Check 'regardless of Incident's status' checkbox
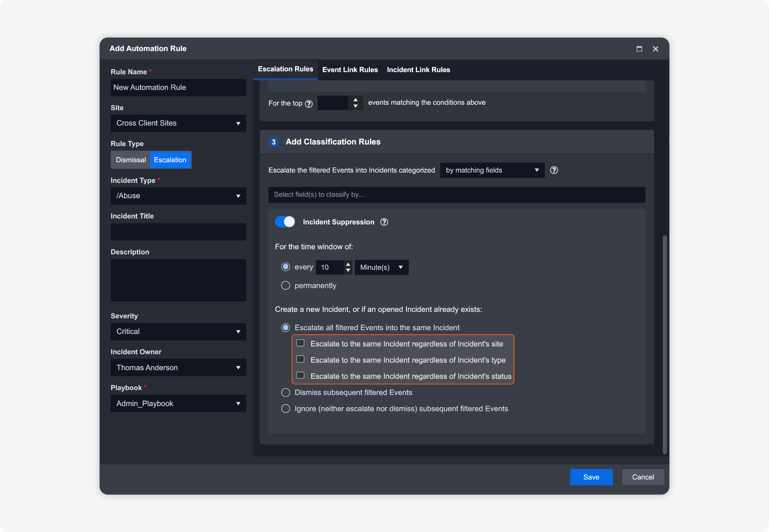 tap(300, 375)
